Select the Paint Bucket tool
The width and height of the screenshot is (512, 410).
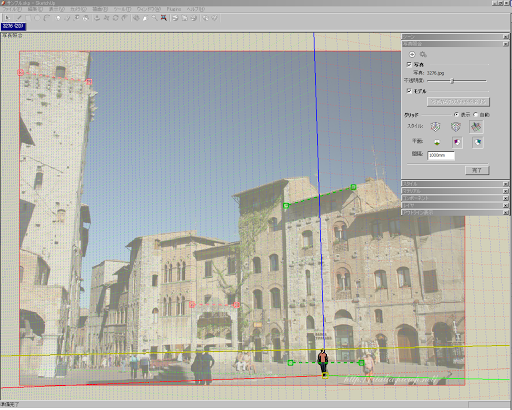86,18
